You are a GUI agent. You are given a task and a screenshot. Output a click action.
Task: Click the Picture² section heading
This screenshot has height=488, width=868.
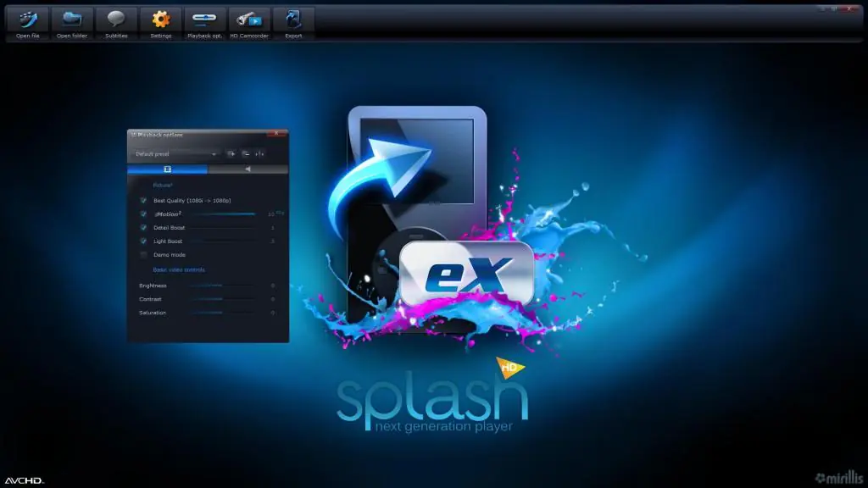tap(163, 185)
